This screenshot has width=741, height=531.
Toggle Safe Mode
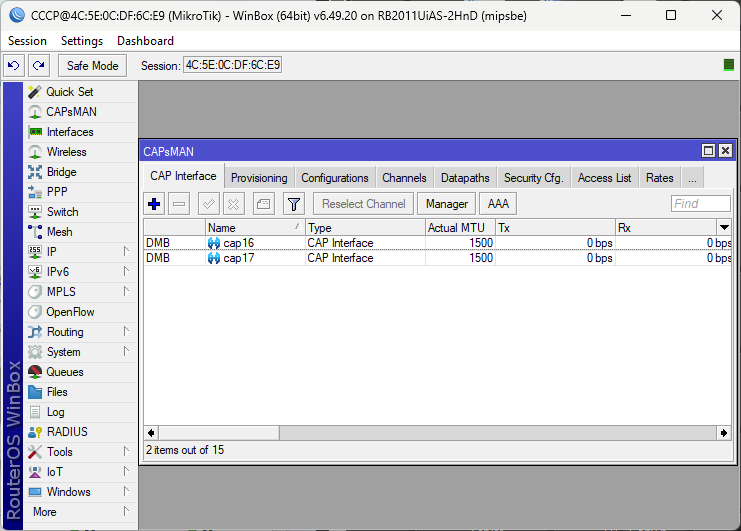[93, 66]
